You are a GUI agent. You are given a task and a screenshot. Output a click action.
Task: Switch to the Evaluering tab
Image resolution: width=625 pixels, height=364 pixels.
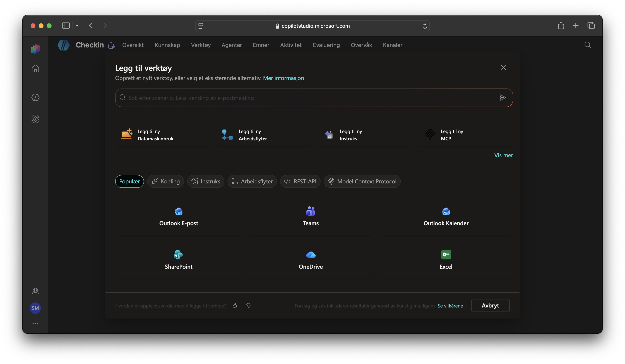[326, 45]
